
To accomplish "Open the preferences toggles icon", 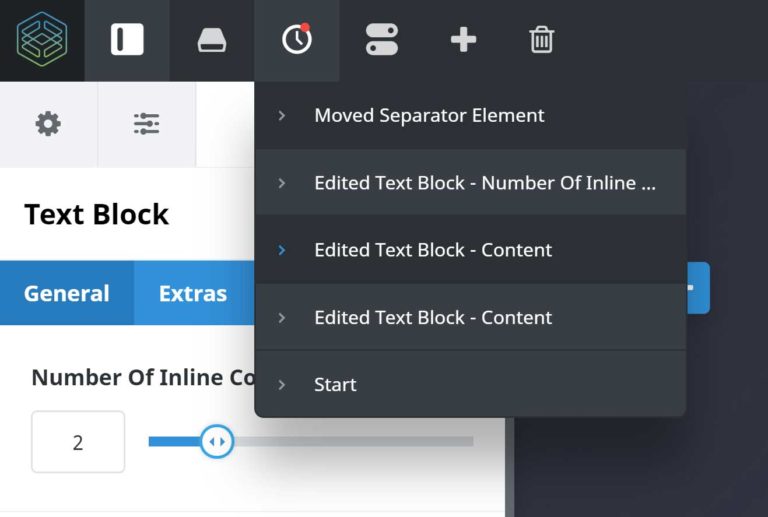I will 382,40.
